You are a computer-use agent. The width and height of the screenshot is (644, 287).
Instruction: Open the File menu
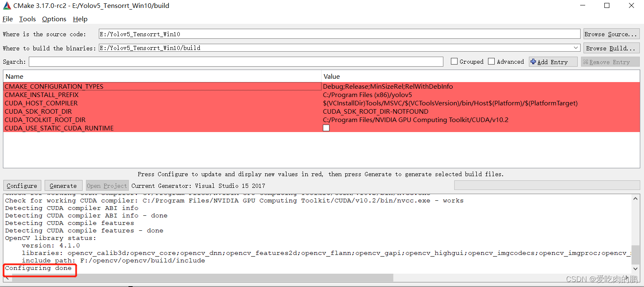pyautogui.click(x=8, y=19)
